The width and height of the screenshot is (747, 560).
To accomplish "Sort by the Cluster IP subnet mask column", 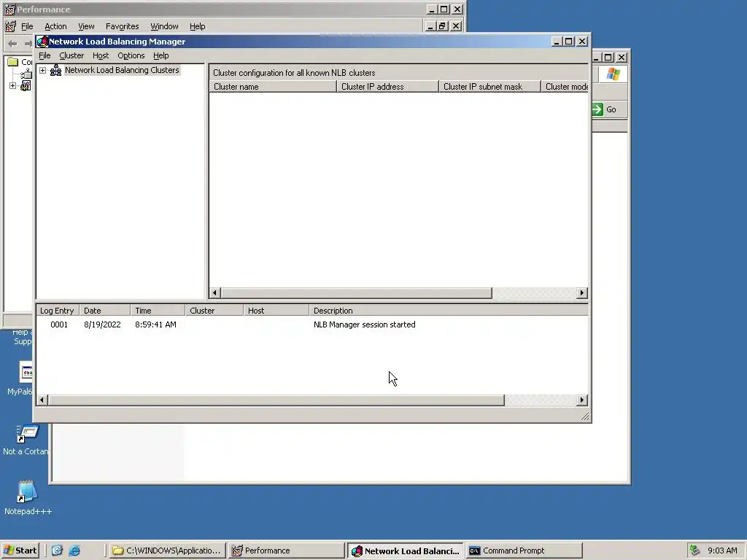I will [x=489, y=87].
